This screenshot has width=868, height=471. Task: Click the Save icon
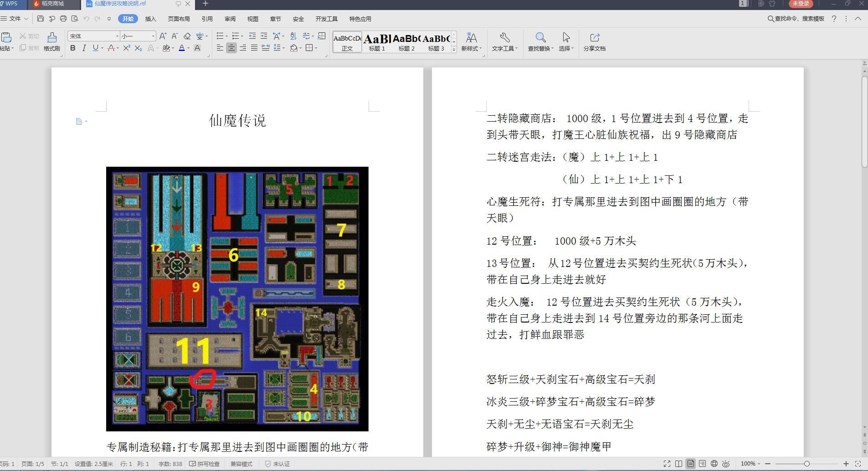(x=41, y=19)
